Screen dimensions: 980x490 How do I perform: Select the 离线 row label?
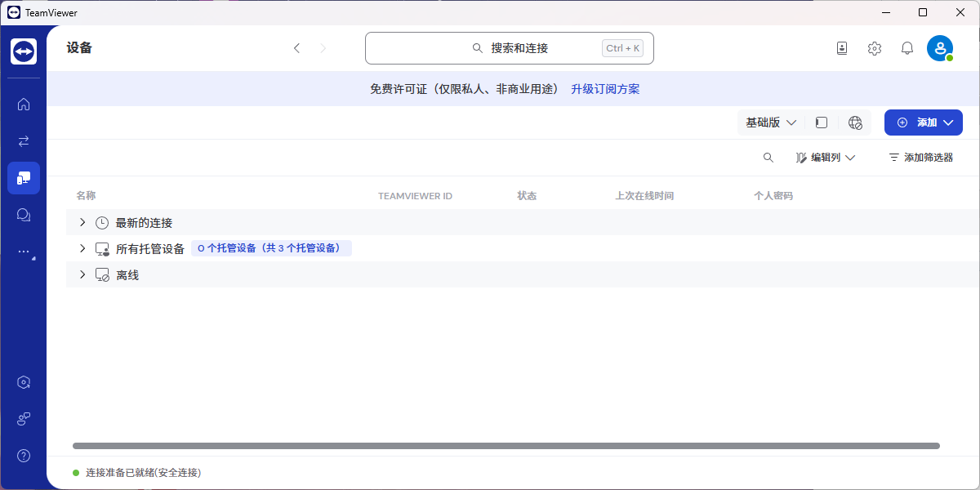coord(127,275)
